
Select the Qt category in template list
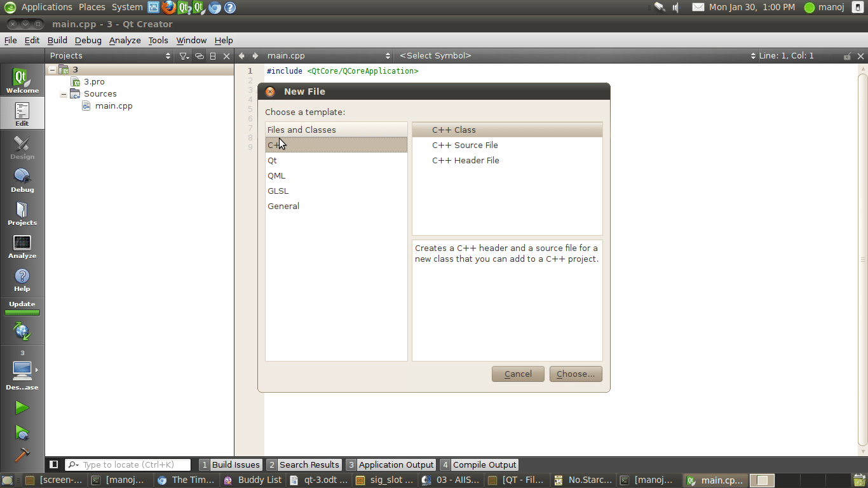coord(336,161)
